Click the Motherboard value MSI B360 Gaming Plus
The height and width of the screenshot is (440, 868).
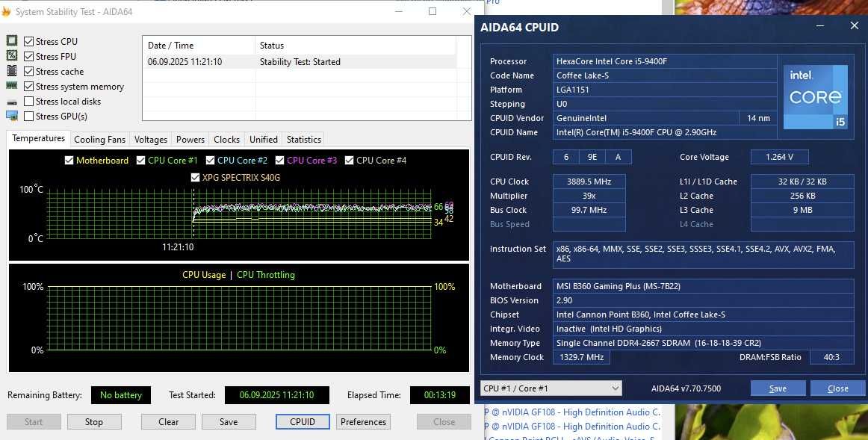(703, 286)
